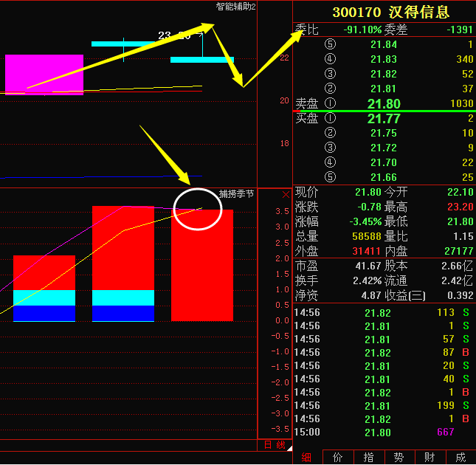The image size is (476, 465).
Task: Click the 股本 value 2.66亿
Action: [x=457, y=266]
